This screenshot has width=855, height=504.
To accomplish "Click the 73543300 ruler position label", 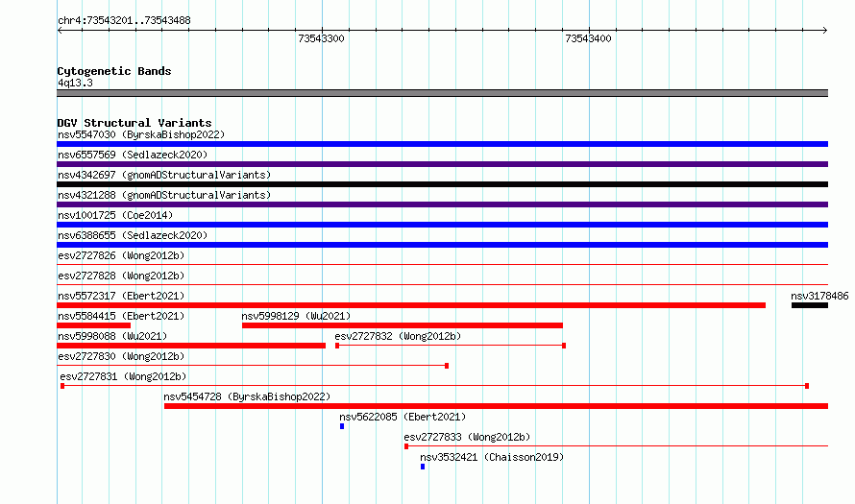I will [x=321, y=38].
